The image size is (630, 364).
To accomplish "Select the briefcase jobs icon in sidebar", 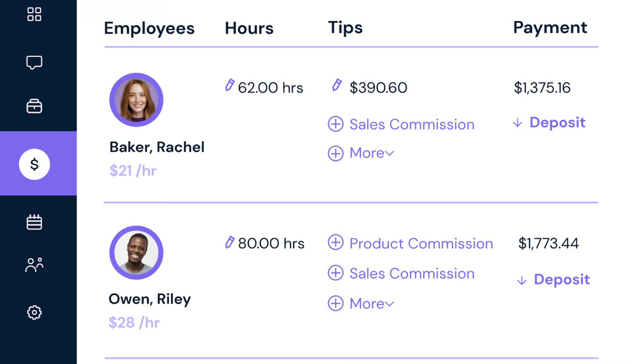I will (x=34, y=107).
